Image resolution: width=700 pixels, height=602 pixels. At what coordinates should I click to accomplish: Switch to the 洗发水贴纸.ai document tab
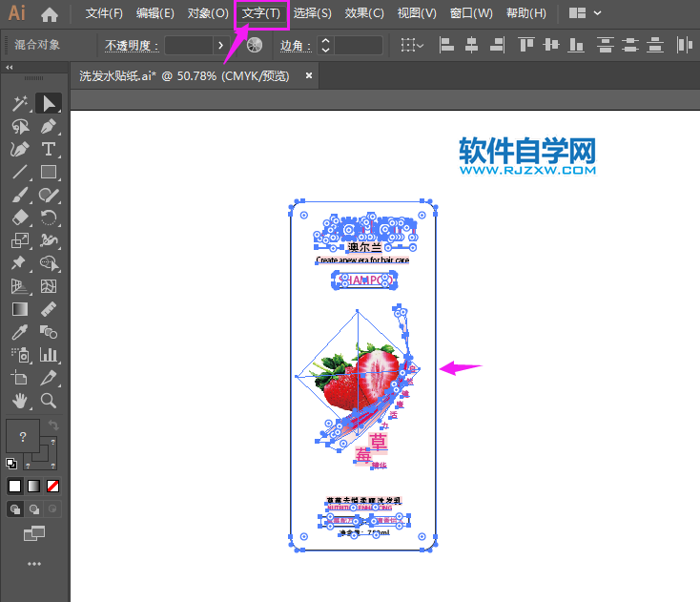point(184,76)
